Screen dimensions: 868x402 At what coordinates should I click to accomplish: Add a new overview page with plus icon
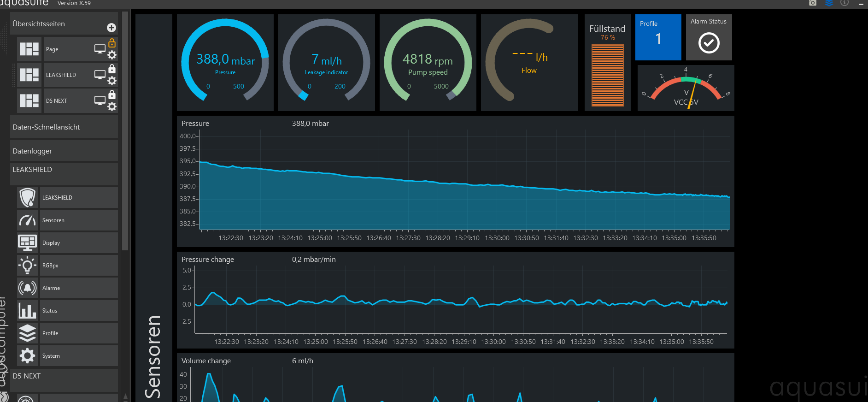(x=111, y=28)
